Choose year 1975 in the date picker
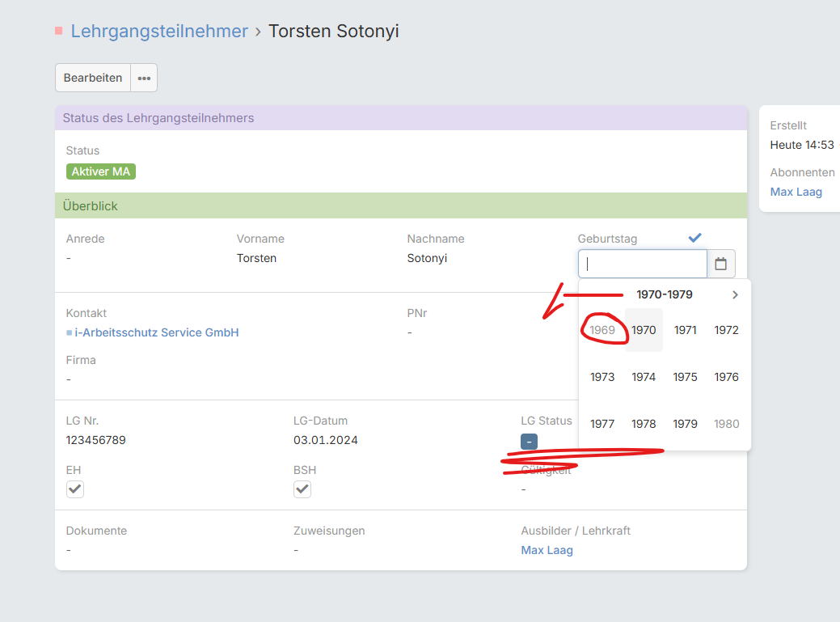 pos(685,377)
